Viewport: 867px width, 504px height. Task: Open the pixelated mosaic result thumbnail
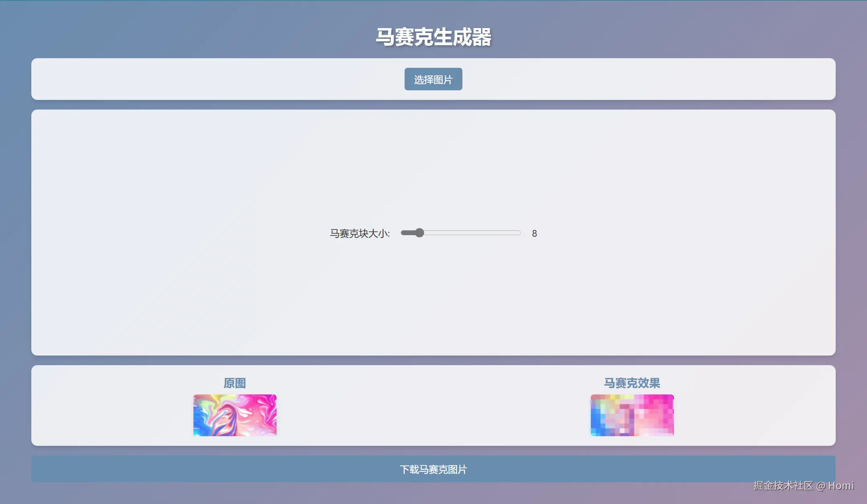(632, 415)
